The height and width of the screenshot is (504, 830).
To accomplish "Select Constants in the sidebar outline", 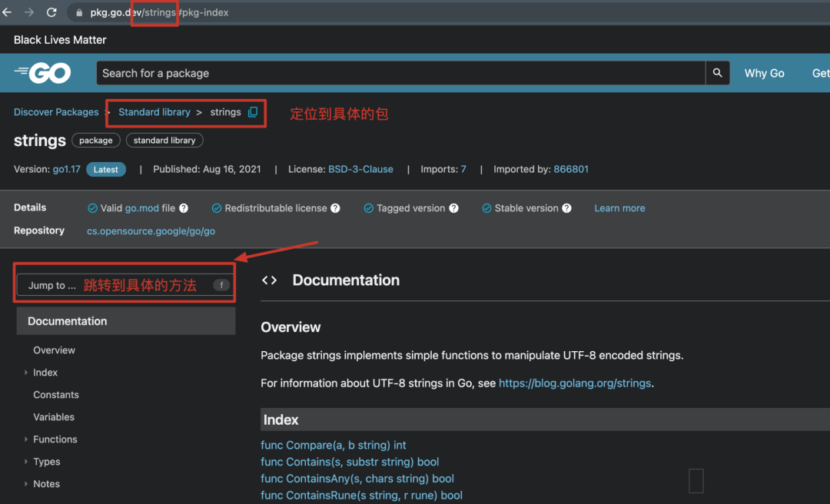I will (56, 394).
